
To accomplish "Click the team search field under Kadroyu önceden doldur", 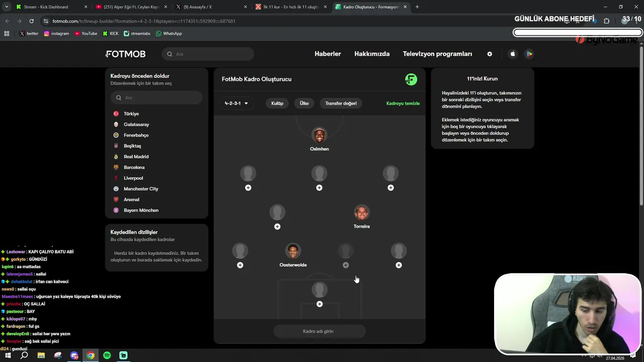I will click(x=156, y=98).
